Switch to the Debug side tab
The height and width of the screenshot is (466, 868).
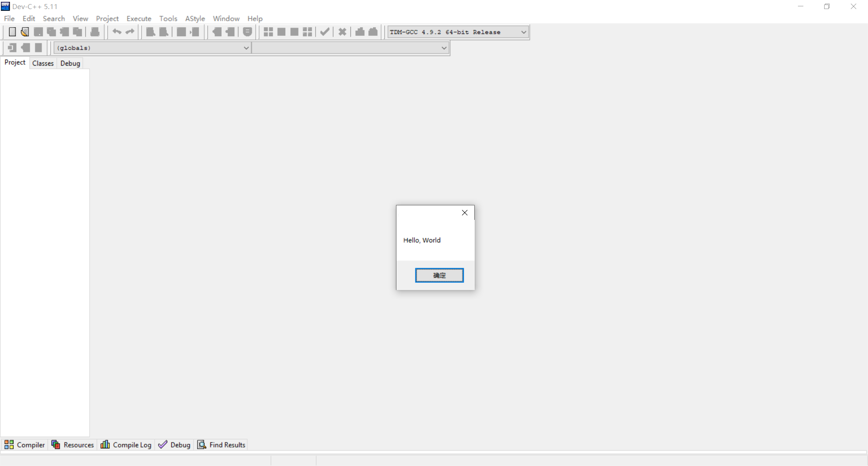(x=70, y=63)
